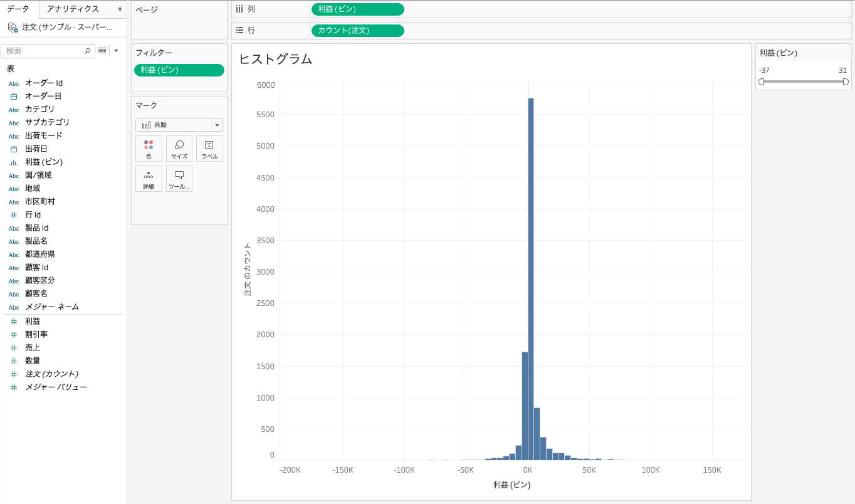
Task: Open the 色 color marks button
Action: pos(149,149)
